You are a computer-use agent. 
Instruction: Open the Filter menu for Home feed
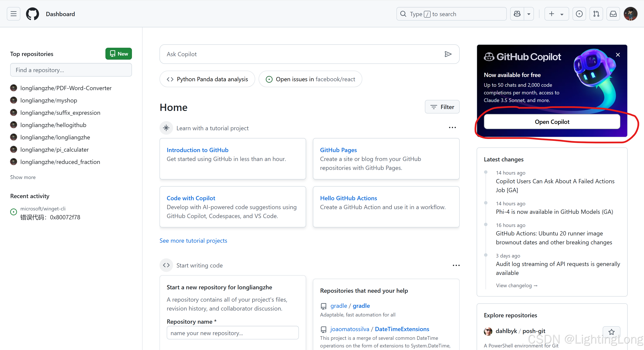(442, 107)
